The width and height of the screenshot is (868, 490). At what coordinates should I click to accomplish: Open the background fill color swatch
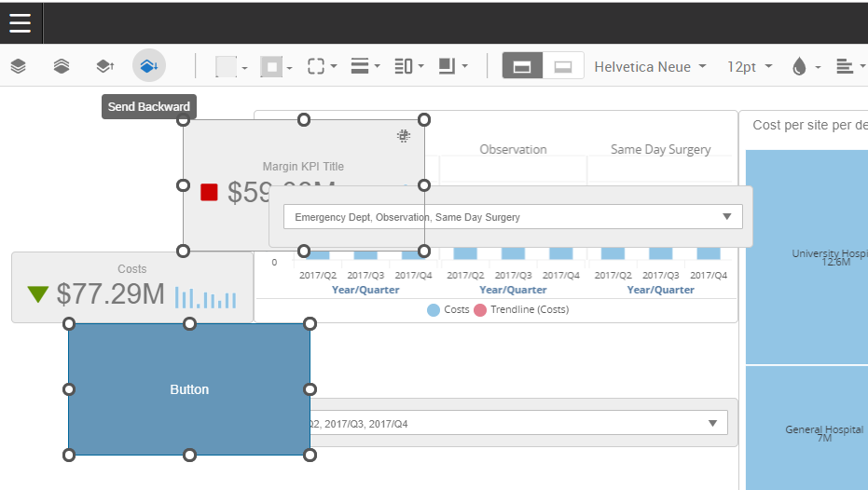[x=230, y=66]
